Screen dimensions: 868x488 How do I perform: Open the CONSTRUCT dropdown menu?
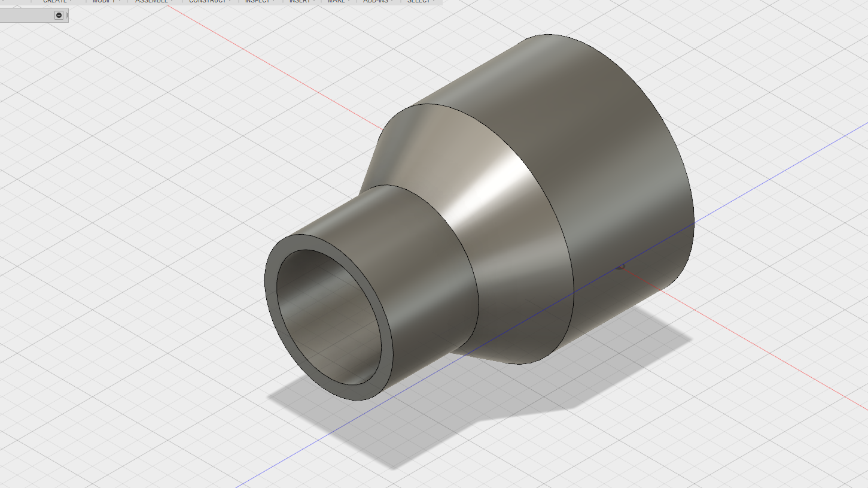(x=210, y=2)
